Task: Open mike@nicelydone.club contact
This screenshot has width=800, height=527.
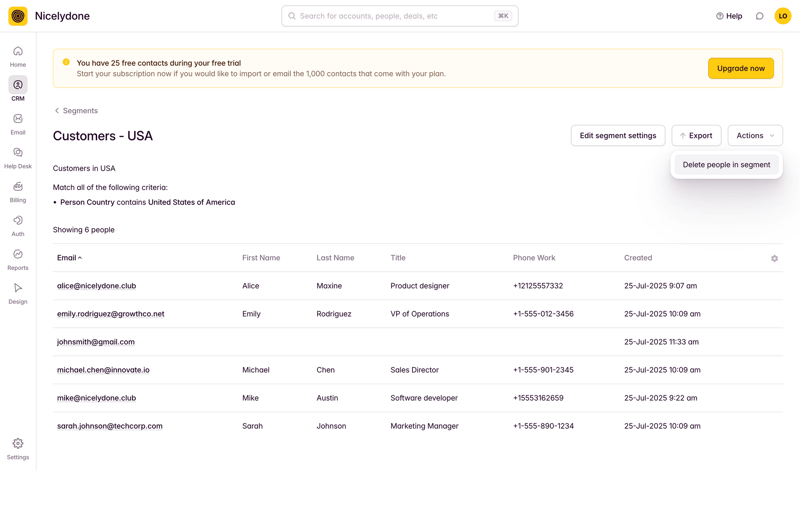Action: click(x=96, y=398)
